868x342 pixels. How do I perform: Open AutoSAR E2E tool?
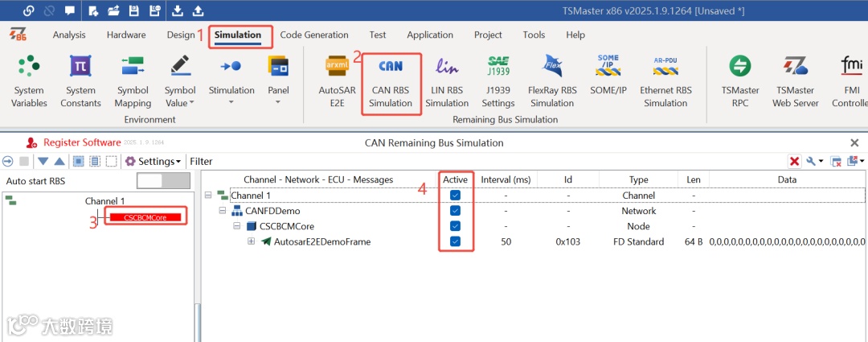337,81
